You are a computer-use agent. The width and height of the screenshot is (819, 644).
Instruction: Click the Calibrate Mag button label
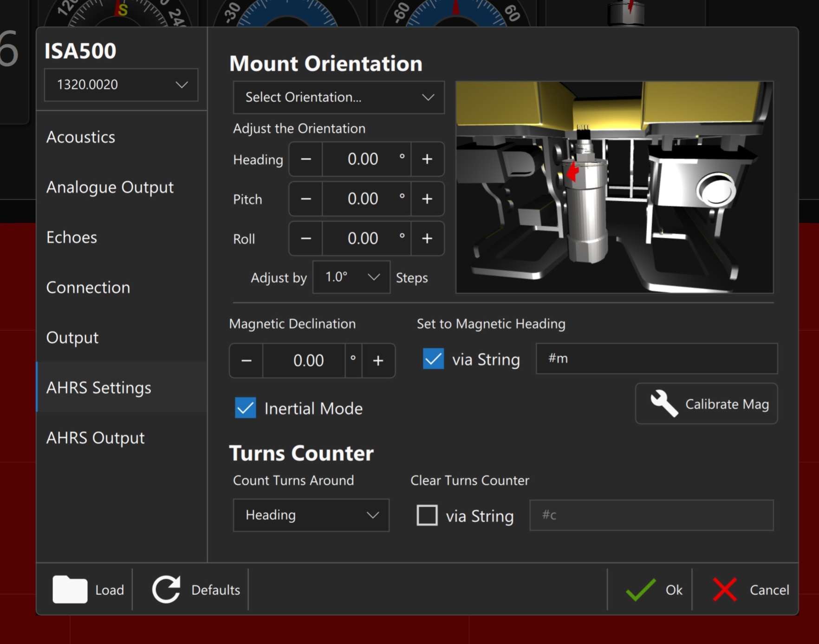point(727,404)
